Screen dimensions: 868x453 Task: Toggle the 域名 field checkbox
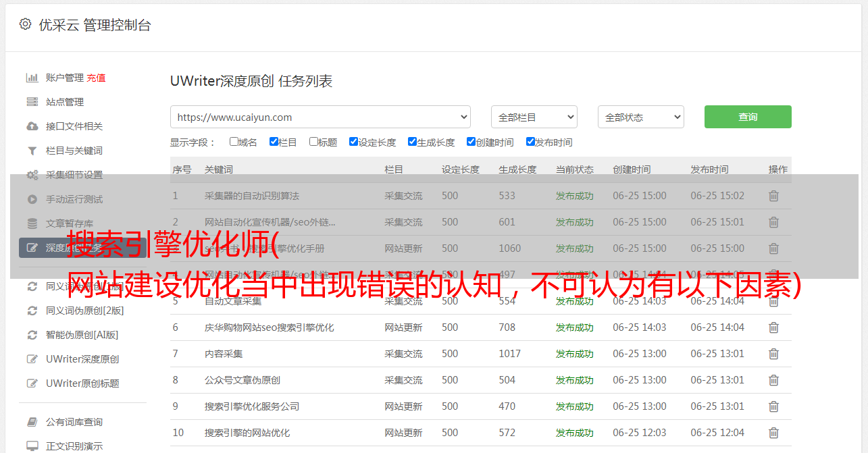(x=234, y=142)
